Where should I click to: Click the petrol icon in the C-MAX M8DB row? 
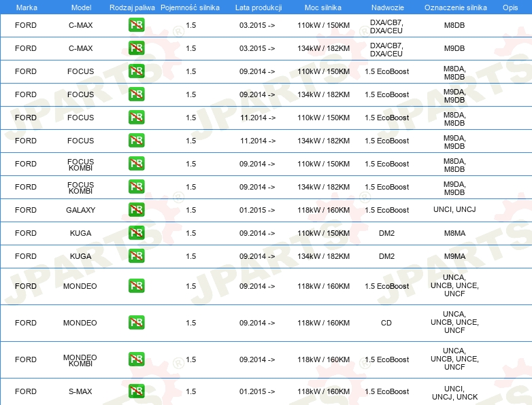[x=136, y=25]
